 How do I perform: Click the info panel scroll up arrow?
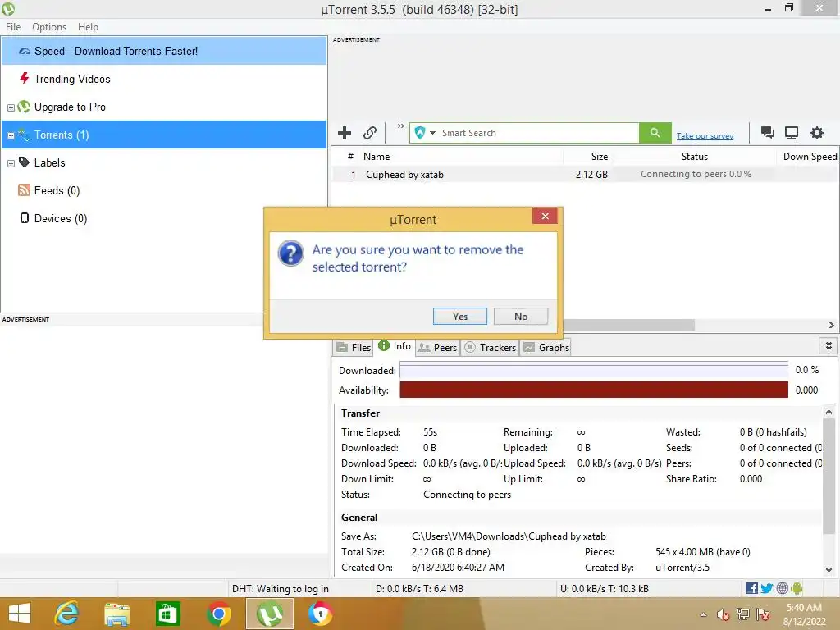pyautogui.click(x=829, y=412)
